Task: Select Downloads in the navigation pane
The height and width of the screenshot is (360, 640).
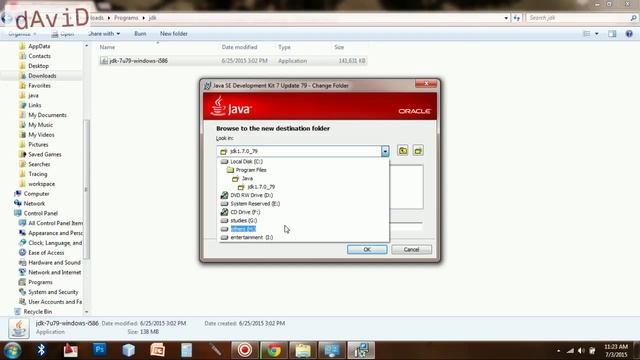Action: point(42,76)
